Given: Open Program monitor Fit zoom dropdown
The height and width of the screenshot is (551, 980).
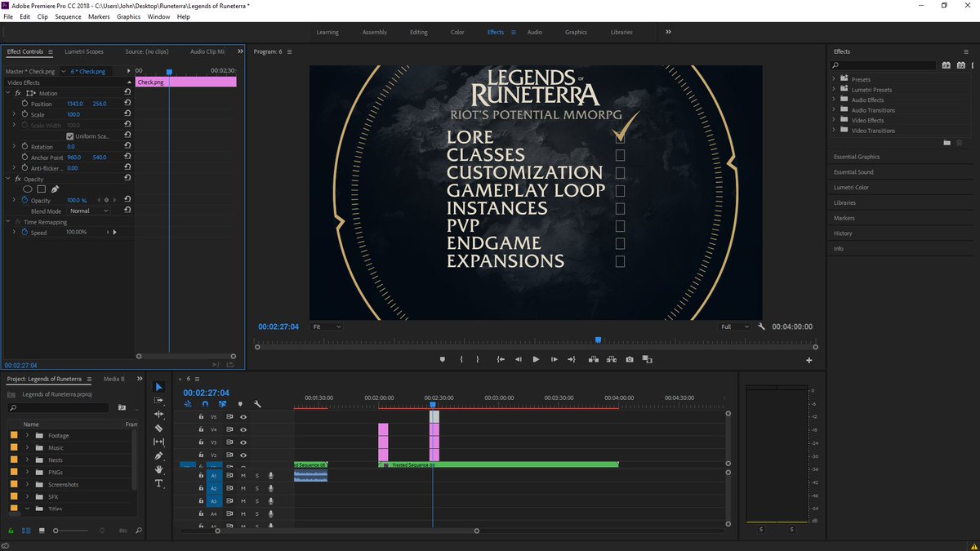Looking at the screenshot, I should point(327,327).
